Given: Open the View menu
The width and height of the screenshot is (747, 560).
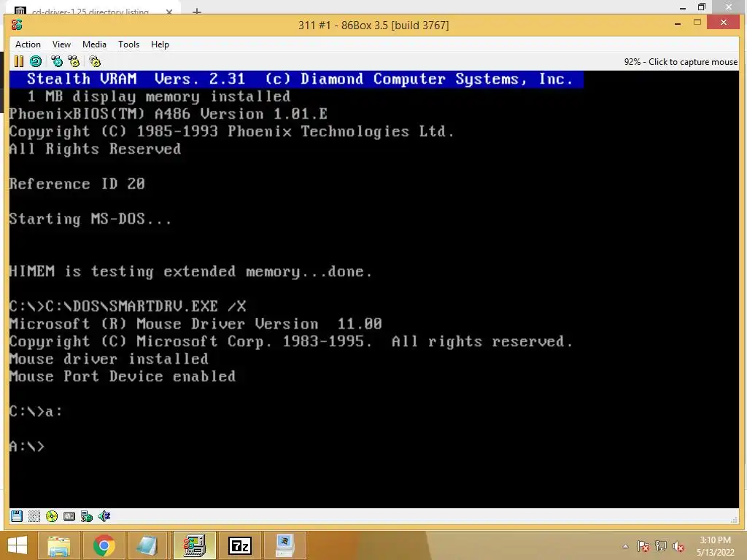Looking at the screenshot, I should pyautogui.click(x=61, y=44).
